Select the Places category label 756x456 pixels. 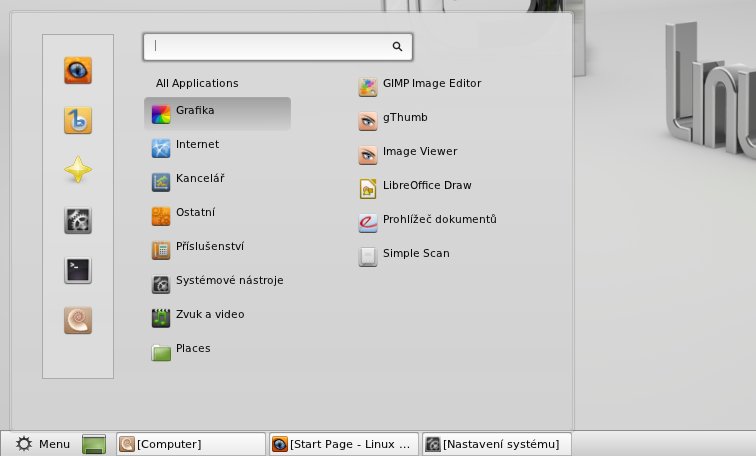click(193, 348)
